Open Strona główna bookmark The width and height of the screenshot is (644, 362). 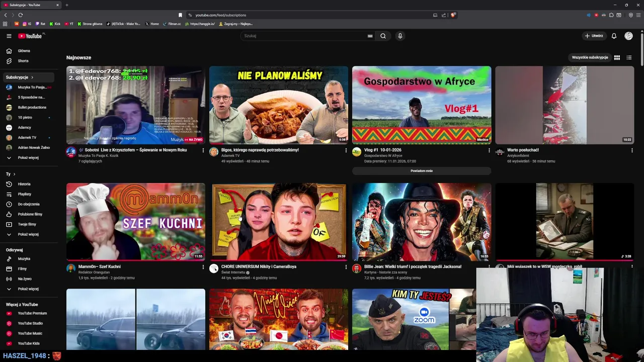(x=90, y=24)
